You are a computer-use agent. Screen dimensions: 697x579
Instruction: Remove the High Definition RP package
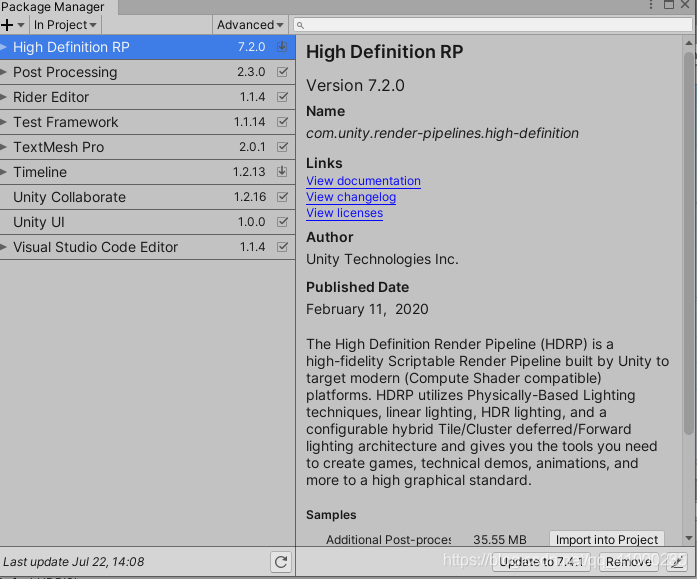click(629, 562)
